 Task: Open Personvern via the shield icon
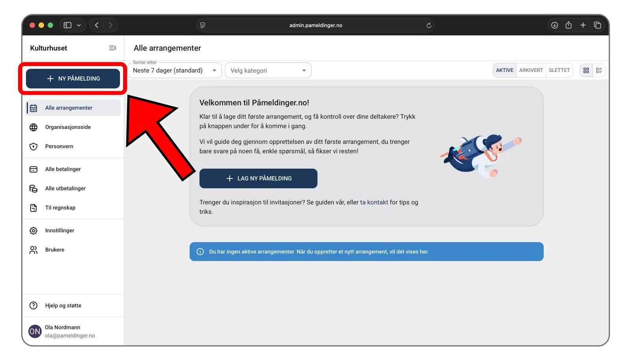[x=33, y=147]
